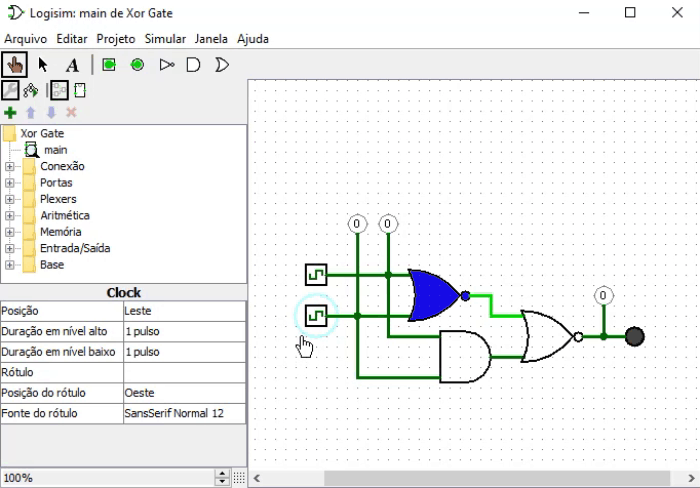This screenshot has width=700, height=488.
Task: Expand the Portas library folder
Action: point(9,183)
